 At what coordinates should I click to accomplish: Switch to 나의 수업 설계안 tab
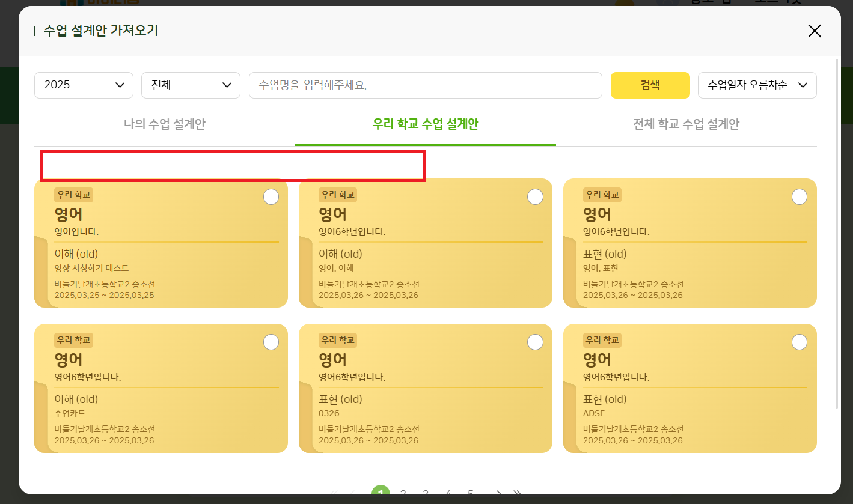[165, 124]
